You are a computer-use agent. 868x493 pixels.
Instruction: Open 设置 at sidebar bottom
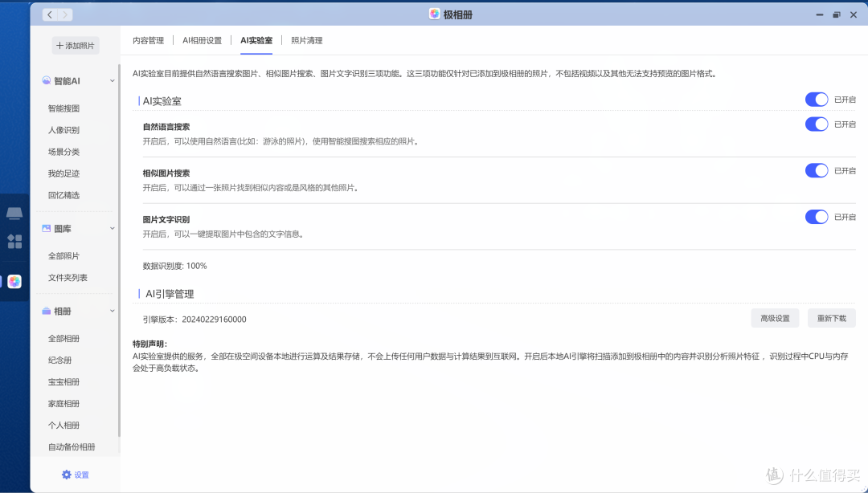[76, 475]
